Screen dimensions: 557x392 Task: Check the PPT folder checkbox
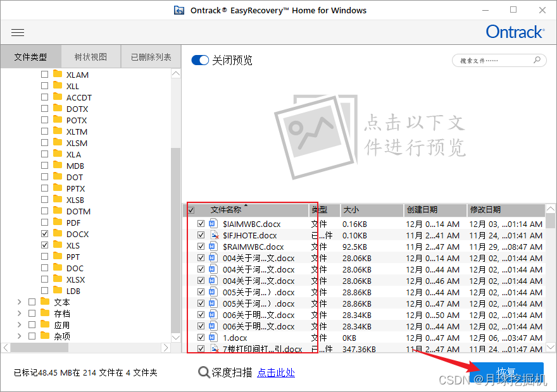pos(44,256)
